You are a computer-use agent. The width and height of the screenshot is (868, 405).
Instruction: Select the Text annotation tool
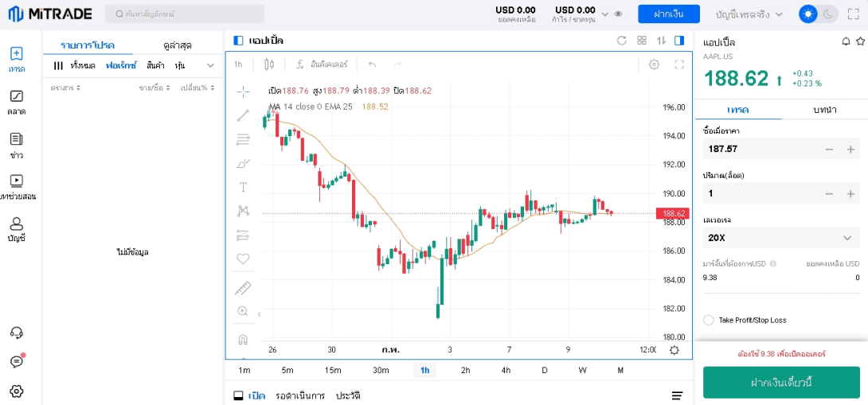243,187
